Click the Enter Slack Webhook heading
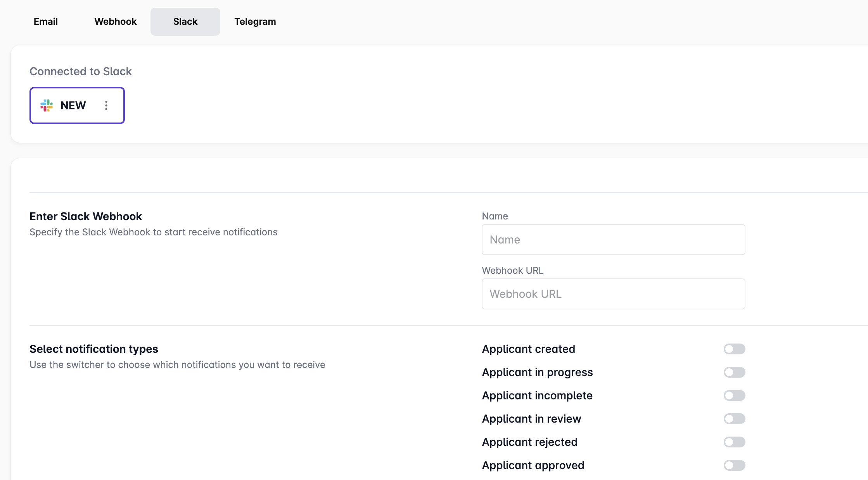The height and width of the screenshot is (480, 868). pyautogui.click(x=86, y=216)
